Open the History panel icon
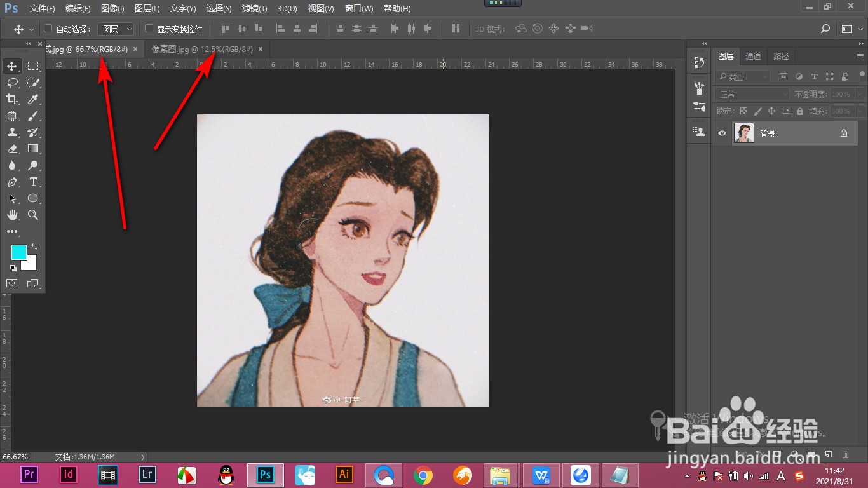Screen dimensions: 868x488 click(x=700, y=62)
